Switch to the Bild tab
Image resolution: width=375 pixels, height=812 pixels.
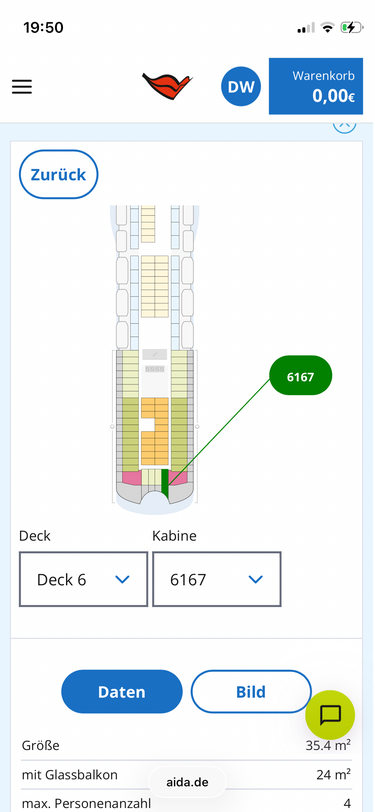251,692
